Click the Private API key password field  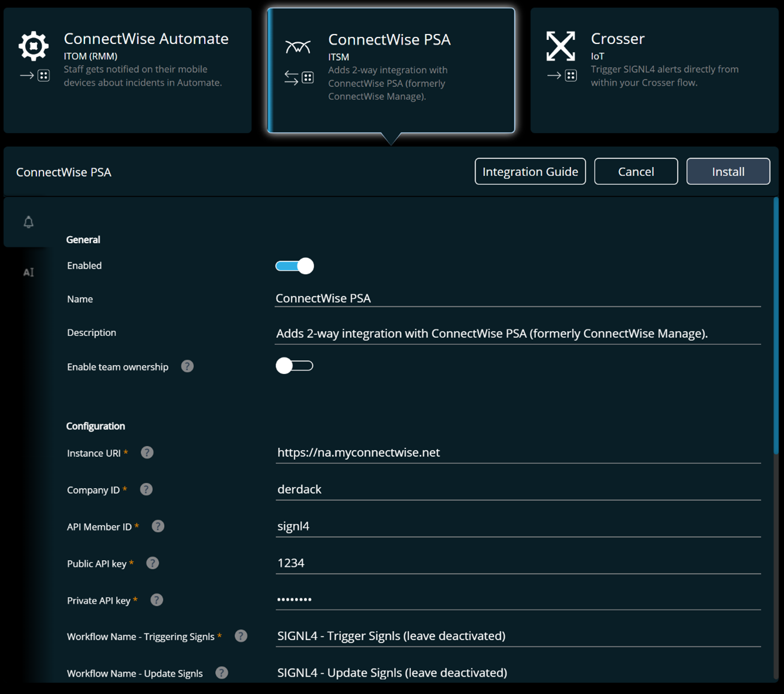518,600
